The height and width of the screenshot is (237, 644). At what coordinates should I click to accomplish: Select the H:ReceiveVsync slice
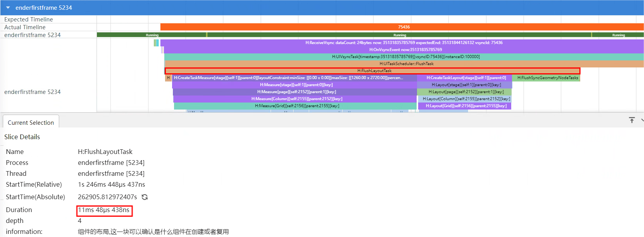coord(403,43)
